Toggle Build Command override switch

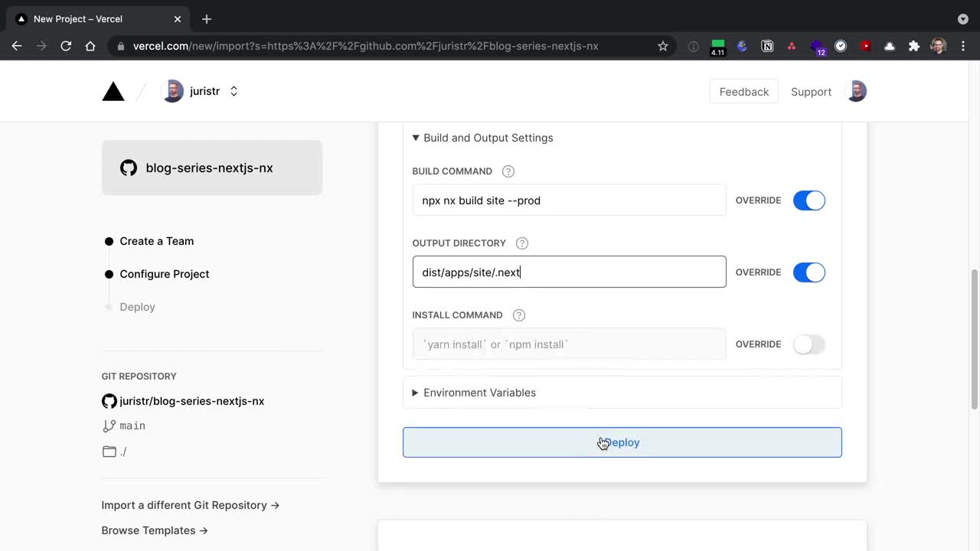click(x=808, y=201)
